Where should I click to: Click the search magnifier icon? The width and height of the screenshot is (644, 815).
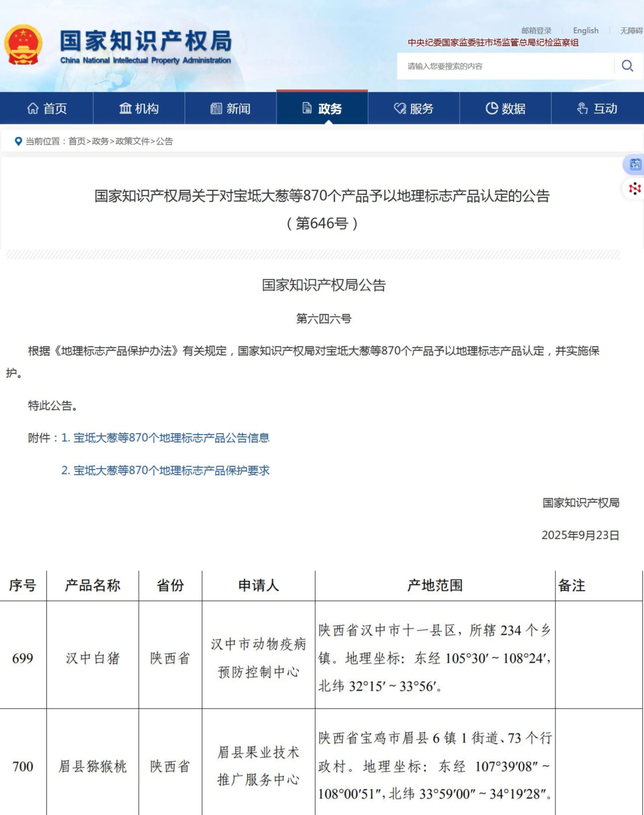coord(627,66)
